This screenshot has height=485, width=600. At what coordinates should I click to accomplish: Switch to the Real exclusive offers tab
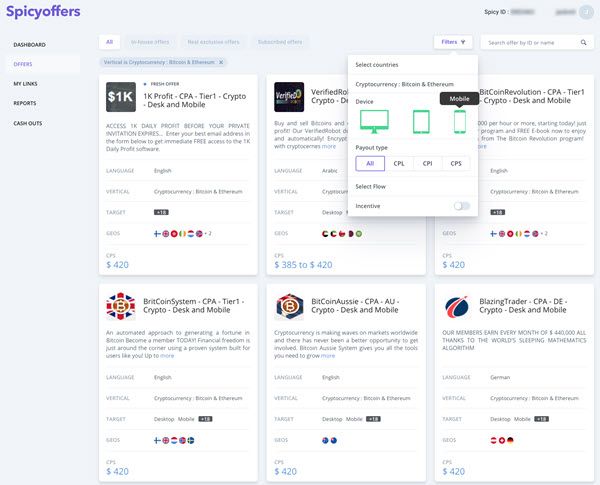point(213,42)
